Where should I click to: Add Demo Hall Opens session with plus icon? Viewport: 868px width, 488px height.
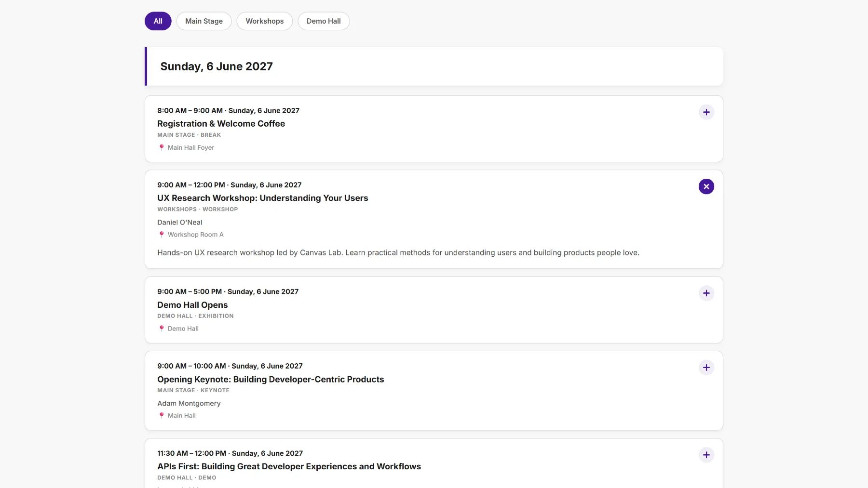pos(706,293)
